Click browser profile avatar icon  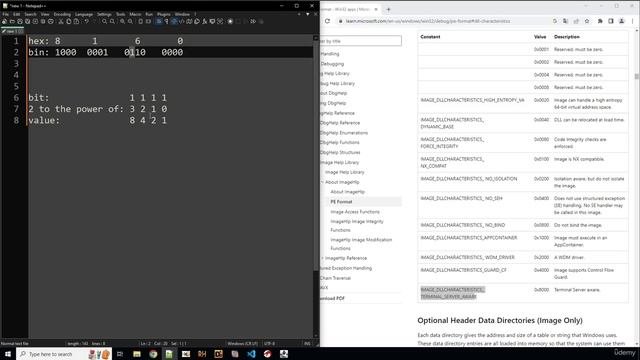coord(622,21)
